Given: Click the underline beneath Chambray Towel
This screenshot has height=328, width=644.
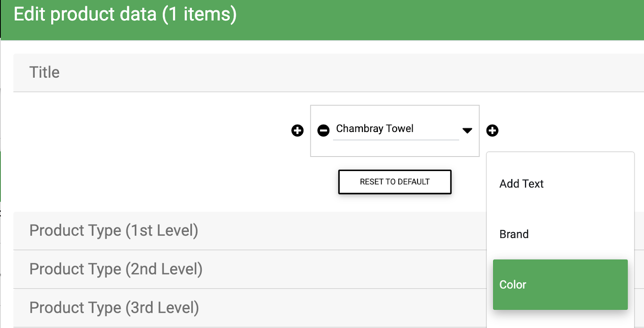Looking at the screenshot, I should point(396,140).
